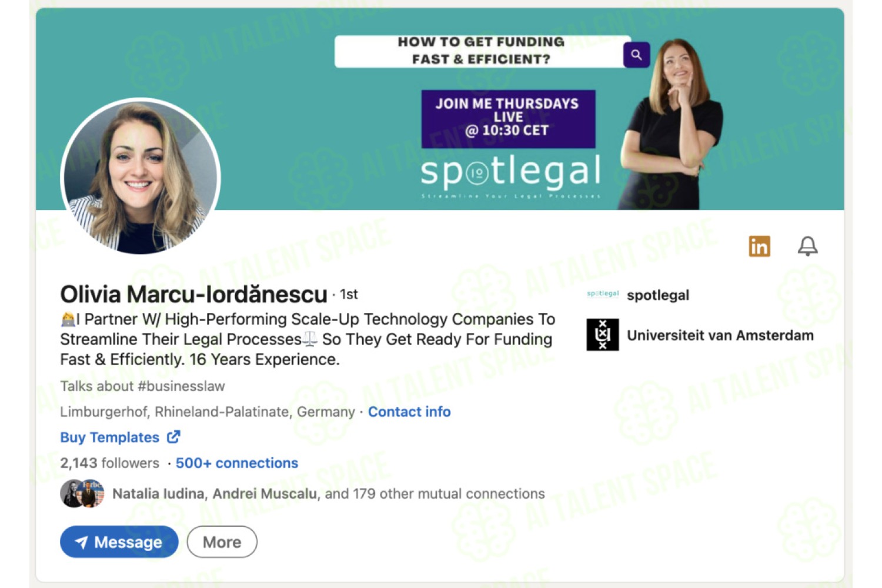This screenshot has height=588, width=882.
Task: Click the Universiteit van Amsterdam logo
Action: (x=603, y=335)
